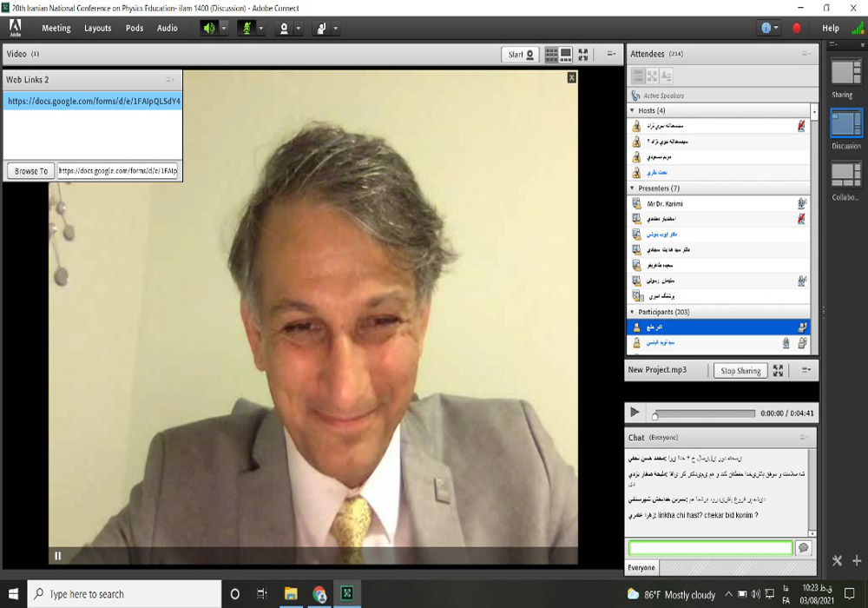Collapse the Presenters attendee group
Screen dimensions: 868x608
point(632,188)
